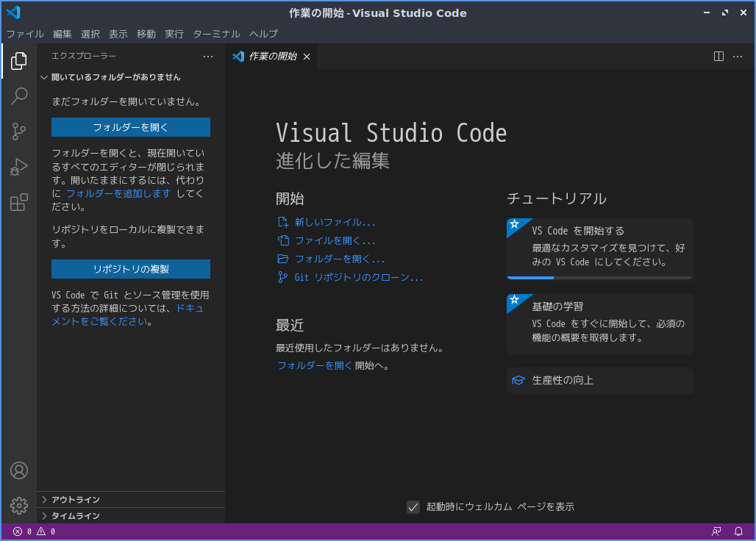Open the ヘルプ menu

click(264, 34)
